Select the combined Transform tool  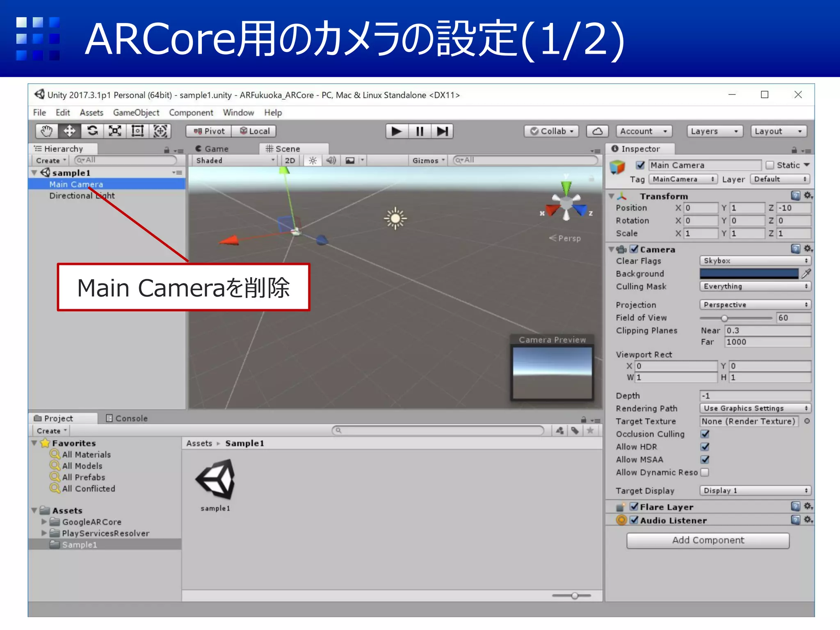point(160,131)
